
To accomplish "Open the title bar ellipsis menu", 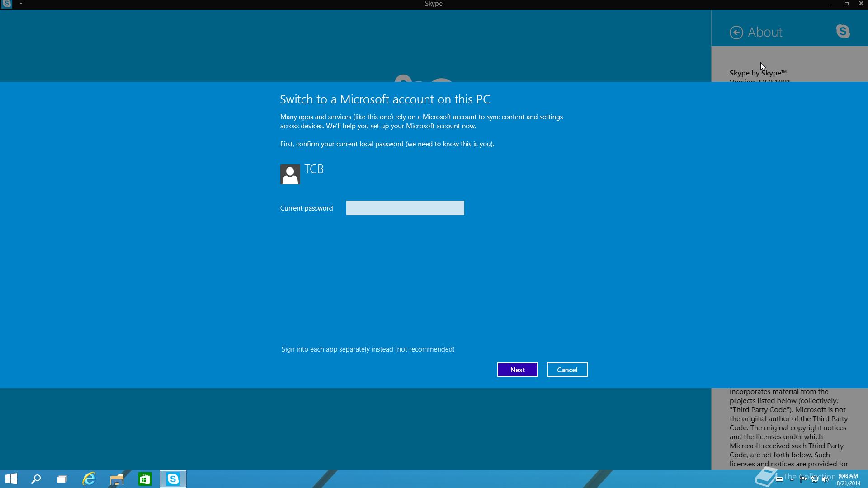I will coord(20,4).
